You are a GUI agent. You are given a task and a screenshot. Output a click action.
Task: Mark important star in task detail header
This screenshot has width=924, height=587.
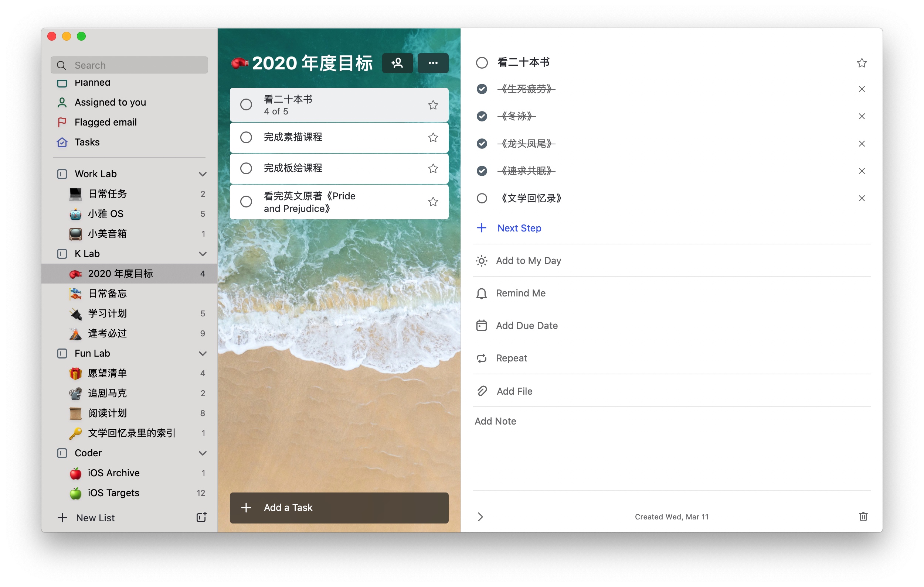[x=862, y=63]
